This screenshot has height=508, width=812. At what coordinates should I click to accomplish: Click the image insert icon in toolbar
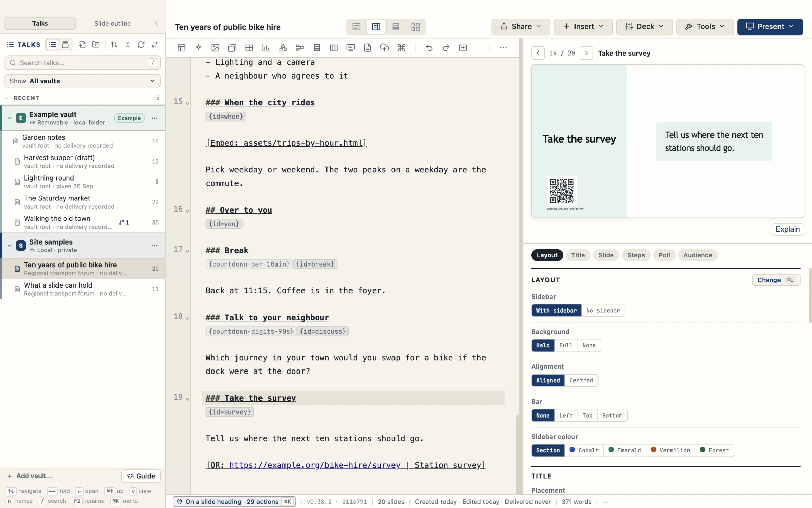215,48
